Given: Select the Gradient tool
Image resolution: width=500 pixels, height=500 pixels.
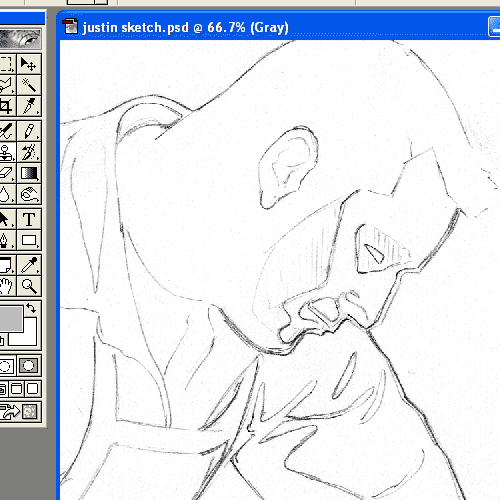Looking at the screenshot, I should pyautogui.click(x=29, y=173).
